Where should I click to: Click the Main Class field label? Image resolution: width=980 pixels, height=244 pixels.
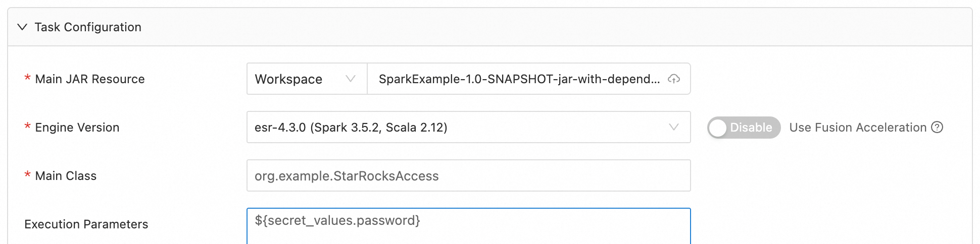coord(66,176)
